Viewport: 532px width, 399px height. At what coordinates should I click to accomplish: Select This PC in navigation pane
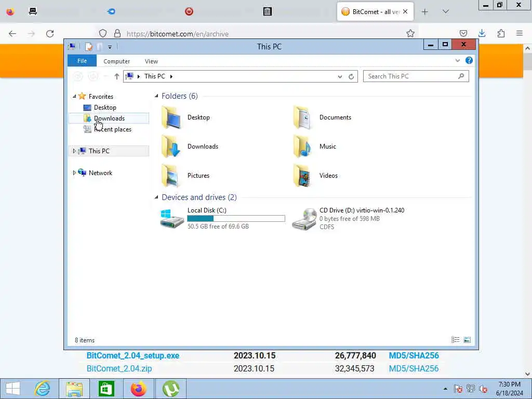pos(99,151)
